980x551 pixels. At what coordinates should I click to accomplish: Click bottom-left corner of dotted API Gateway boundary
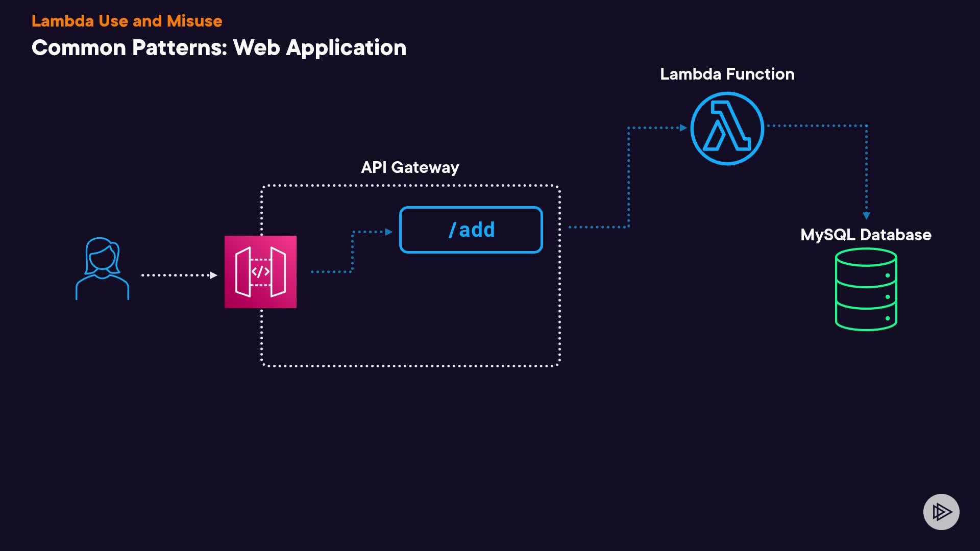pyautogui.click(x=263, y=364)
